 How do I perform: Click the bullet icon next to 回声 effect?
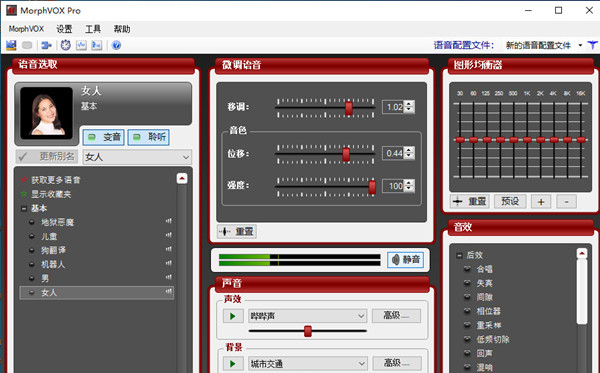click(467, 353)
